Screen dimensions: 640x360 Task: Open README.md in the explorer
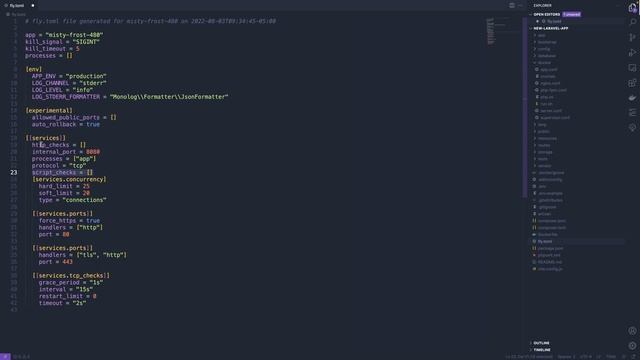pyautogui.click(x=549, y=262)
